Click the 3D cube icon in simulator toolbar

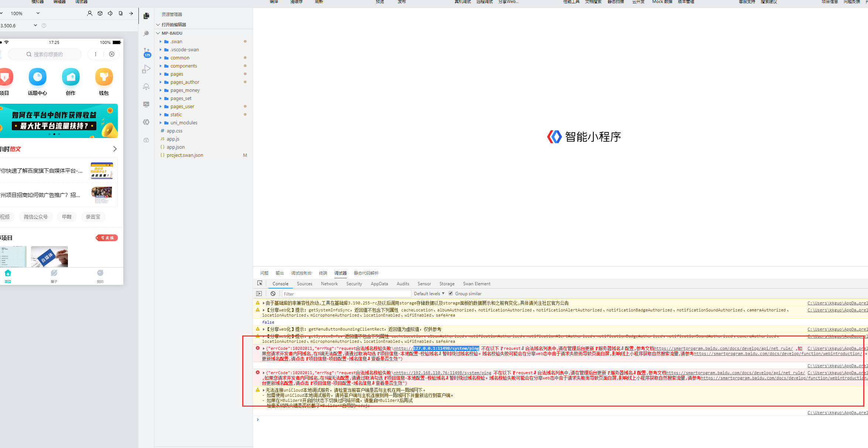pyautogui.click(x=100, y=13)
